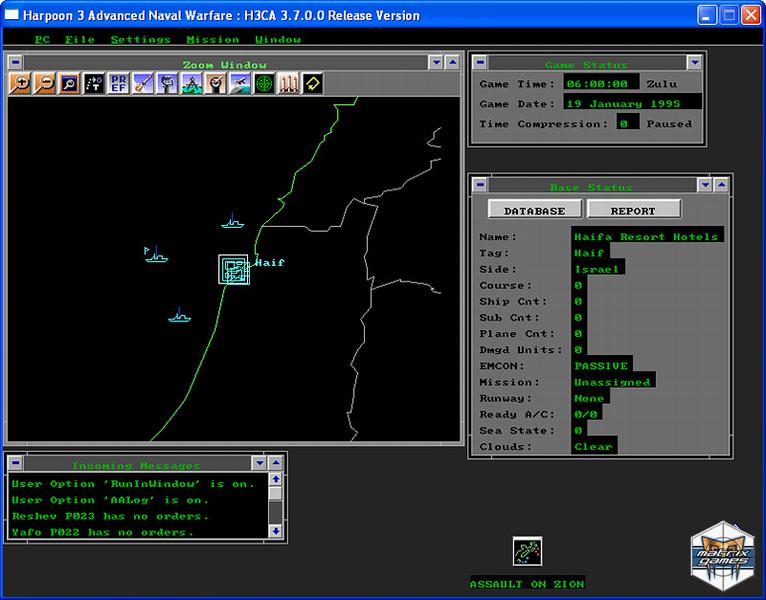Click the zoom in magnifier icon

[x=19, y=84]
